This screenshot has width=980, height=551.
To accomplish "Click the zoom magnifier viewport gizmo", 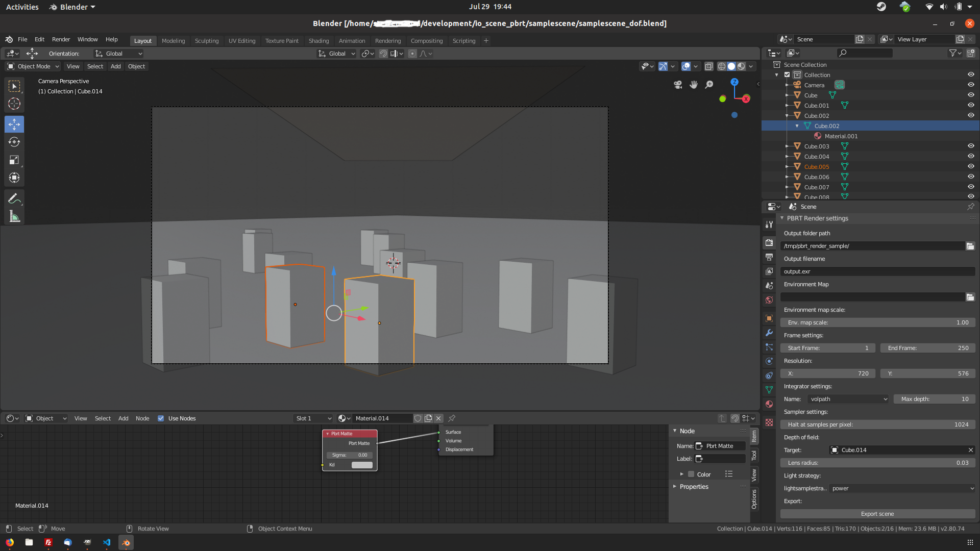I will pos(709,85).
